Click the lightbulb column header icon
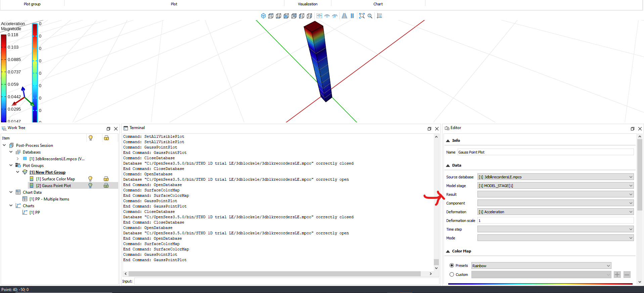The height and width of the screenshot is (293, 644). pos(91,138)
